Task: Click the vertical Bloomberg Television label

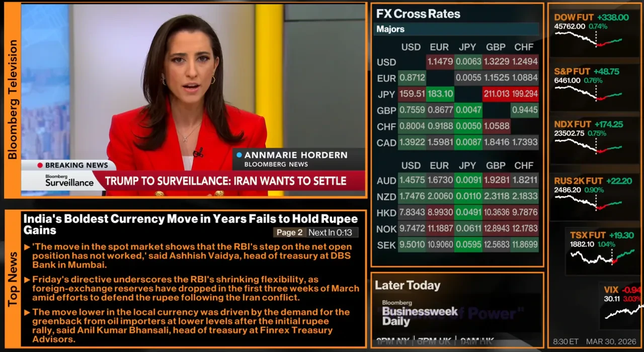Action: (x=13, y=100)
